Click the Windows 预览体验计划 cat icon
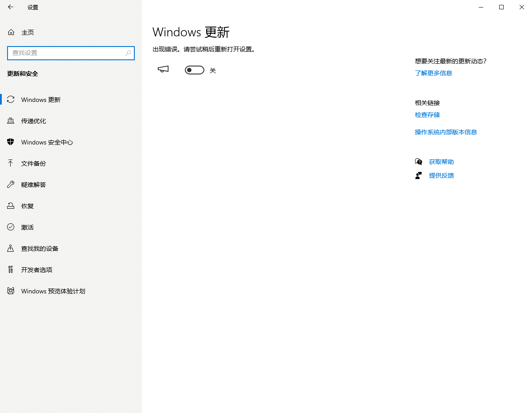The height and width of the screenshot is (413, 532). pos(11,291)
